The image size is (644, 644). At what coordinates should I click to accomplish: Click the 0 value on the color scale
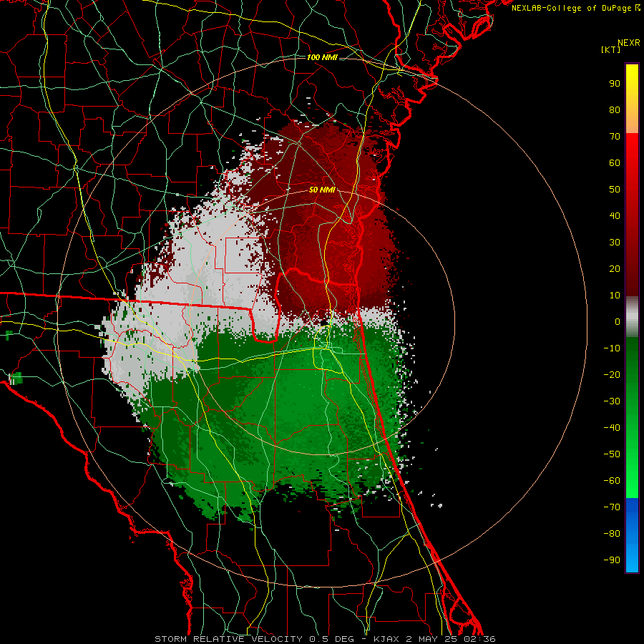pyautogui.click(x=618, y=322)
